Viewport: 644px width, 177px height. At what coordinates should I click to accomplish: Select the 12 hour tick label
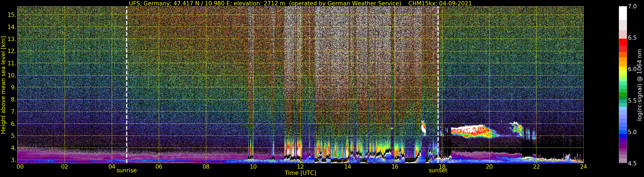point(300,167)
